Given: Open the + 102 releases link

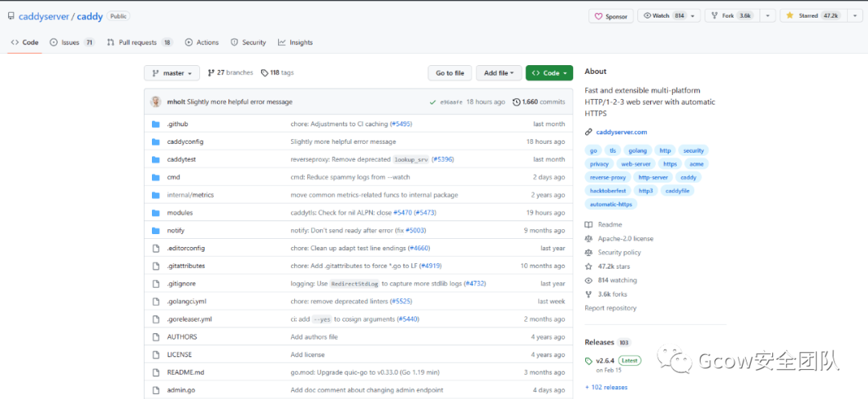Looking at the screenshot, I should 606,388.
